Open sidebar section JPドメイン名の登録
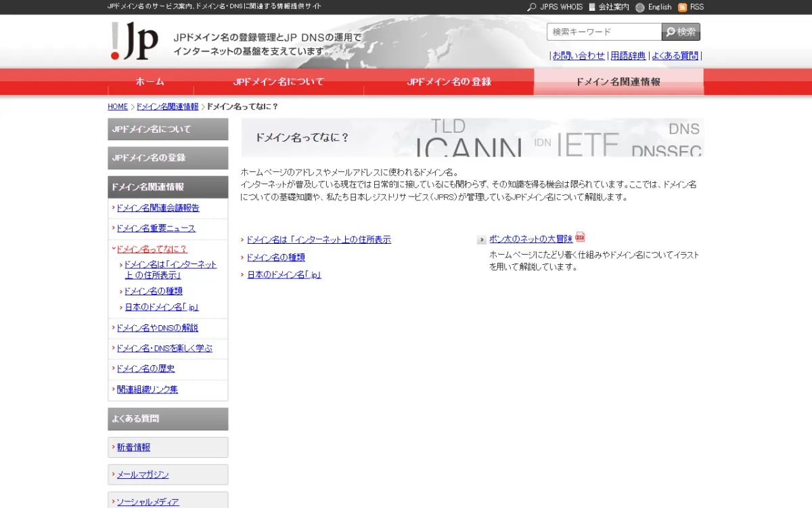Image resolution: width=812 pixels, height=508 pixels. click(x=168, y=158)
